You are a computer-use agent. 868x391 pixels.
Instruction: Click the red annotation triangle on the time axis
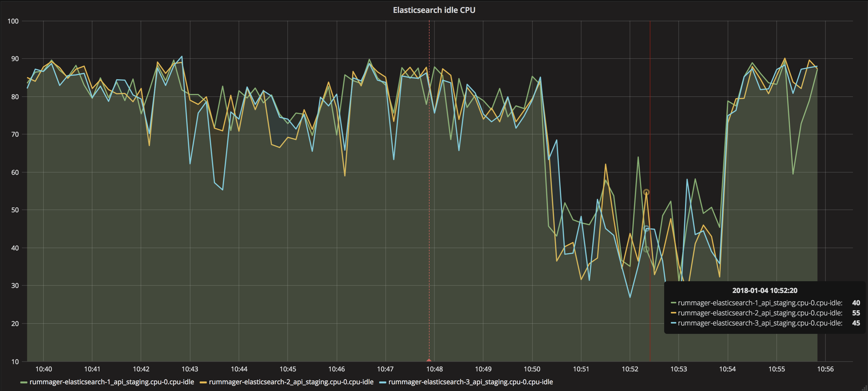429,360
